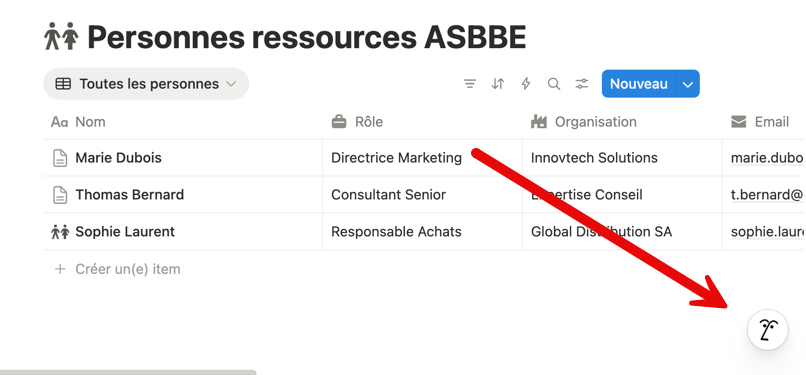
Task: Select the Responsable Achats cell
Action: (x=423, y=232)
